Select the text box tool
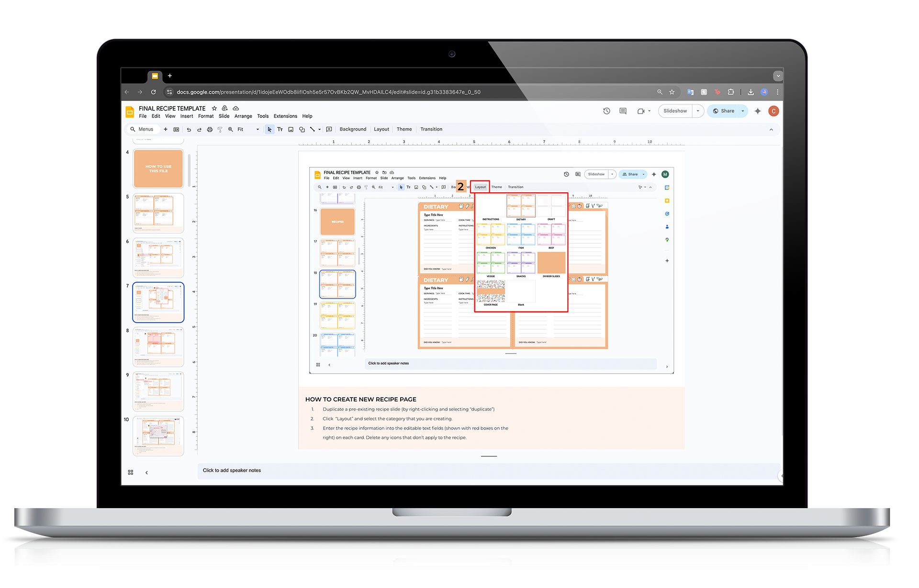 [280, 129]
